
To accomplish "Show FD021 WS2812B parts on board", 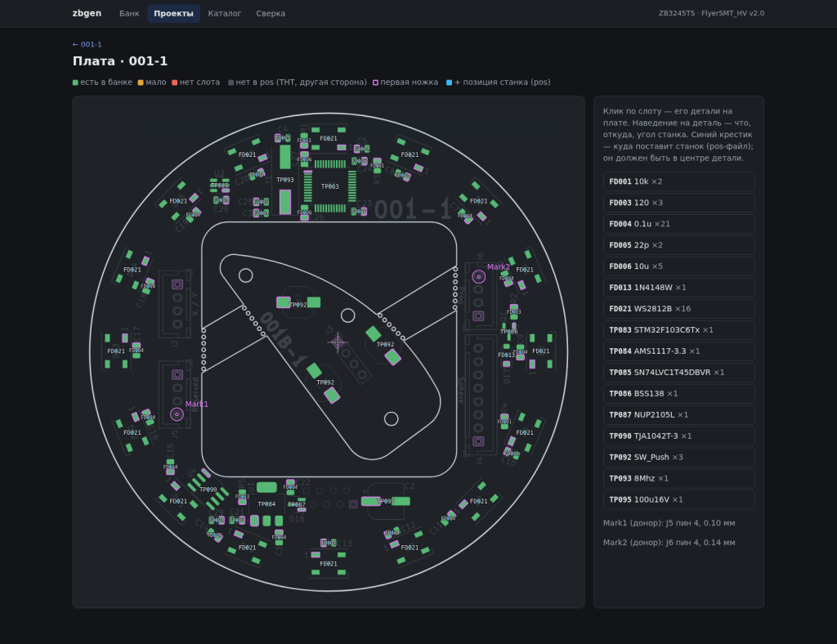I will (679, 309).
